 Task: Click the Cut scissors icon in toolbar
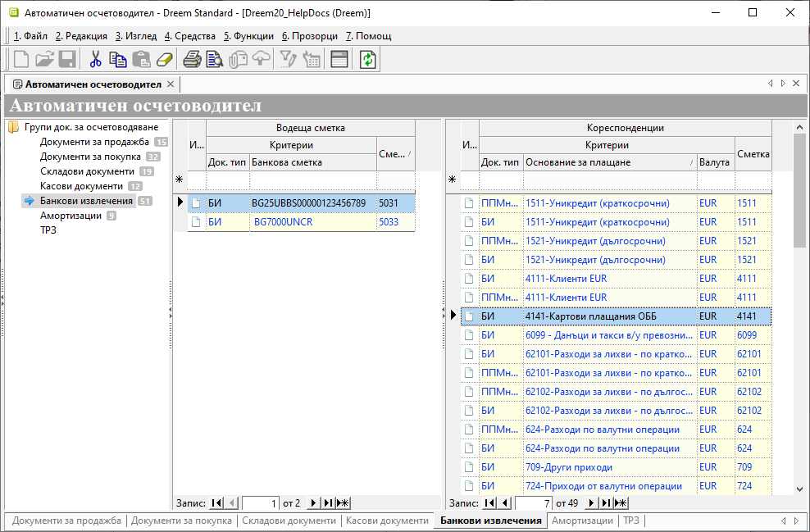(95, 59)
